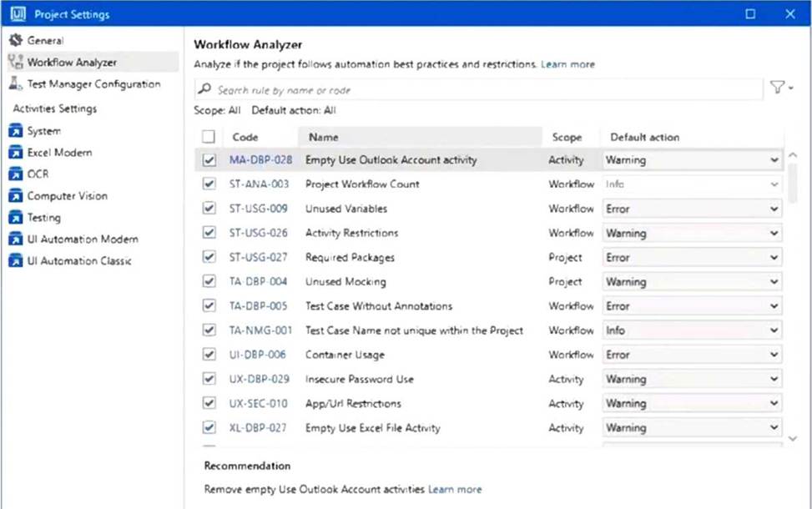Viewport: 812px width, 509px height.
Task: Click the Computer Vision settings icon
Action: (x=16, y=196)
